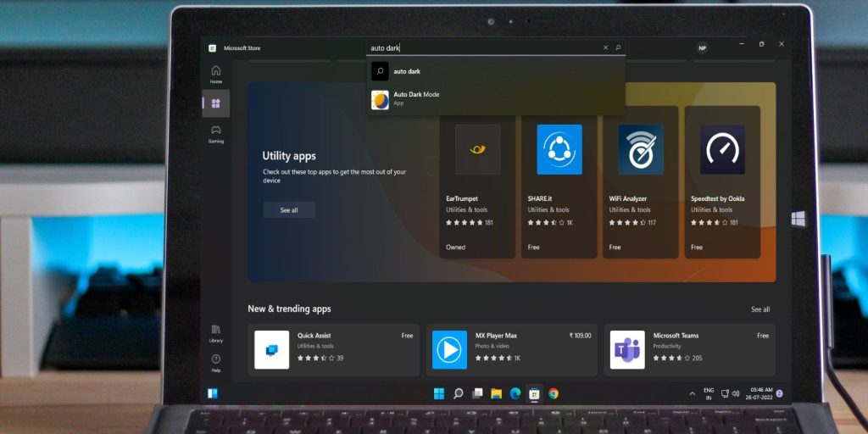Click the Auto Dark Mode app icon
The image size is (868, 434).
[x=380, y=100]
